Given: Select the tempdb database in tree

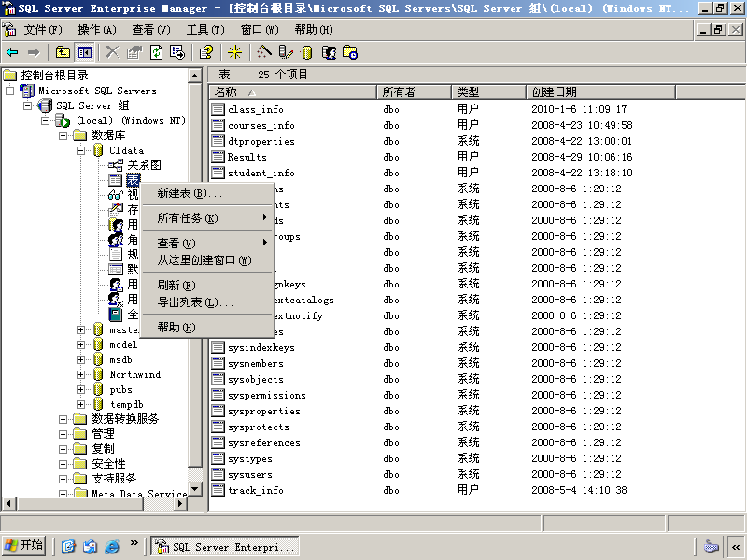Looking at the screenshot, I should click(127, 404).
